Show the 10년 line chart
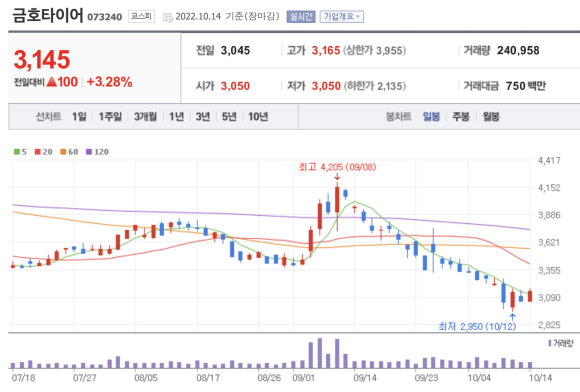This screenshot has width=580, height=392. click(x=258, y=117)
